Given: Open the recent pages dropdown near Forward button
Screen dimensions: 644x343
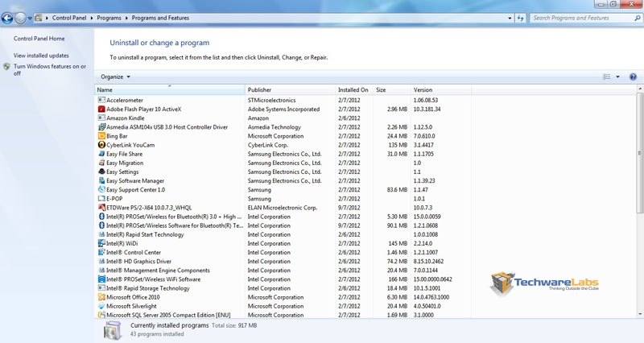Looking at the screenshot, I should (x=30, y=18).
